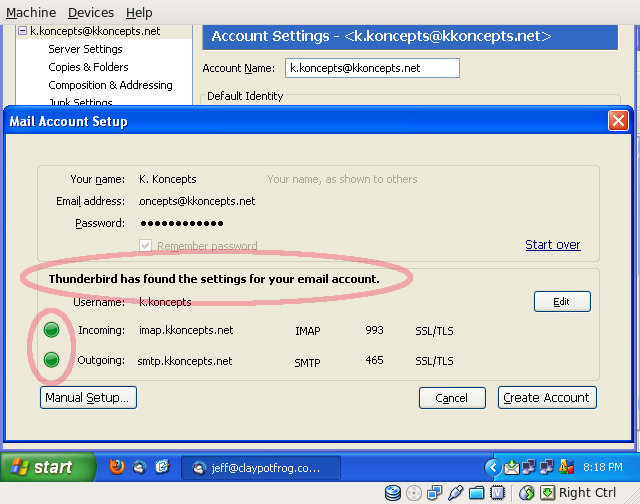Click the VirtualBox network adapters icon
Viewport: 640px width, 504px height.
pos(434,493)
